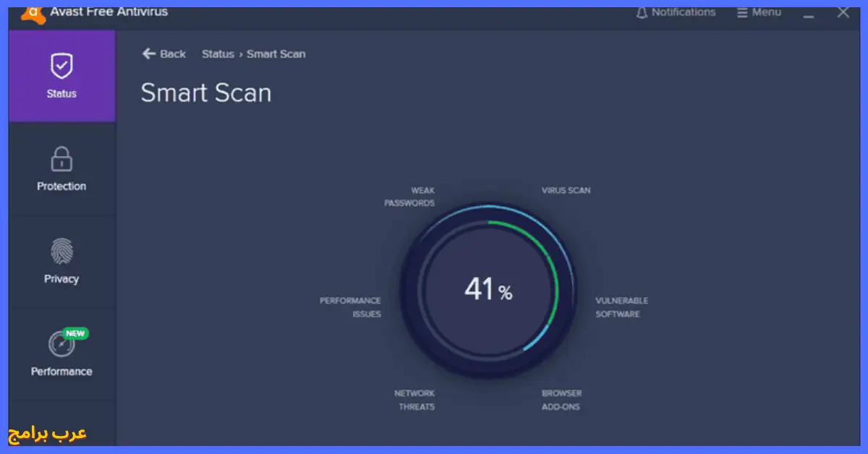Click the Network Threats label
The width and height of the screenshot is (868, 454).
(414, 400)
